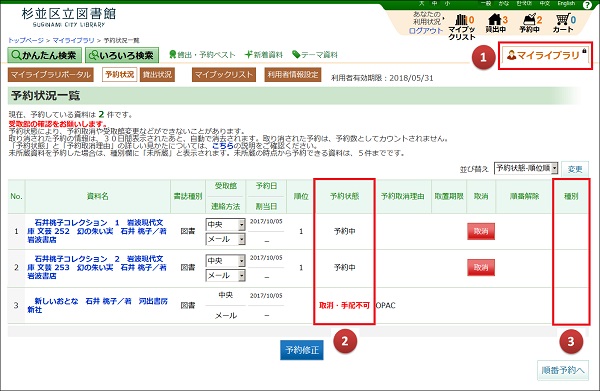
Task: Expand pickup library dropdown for item 1
Action: [241, 225]
